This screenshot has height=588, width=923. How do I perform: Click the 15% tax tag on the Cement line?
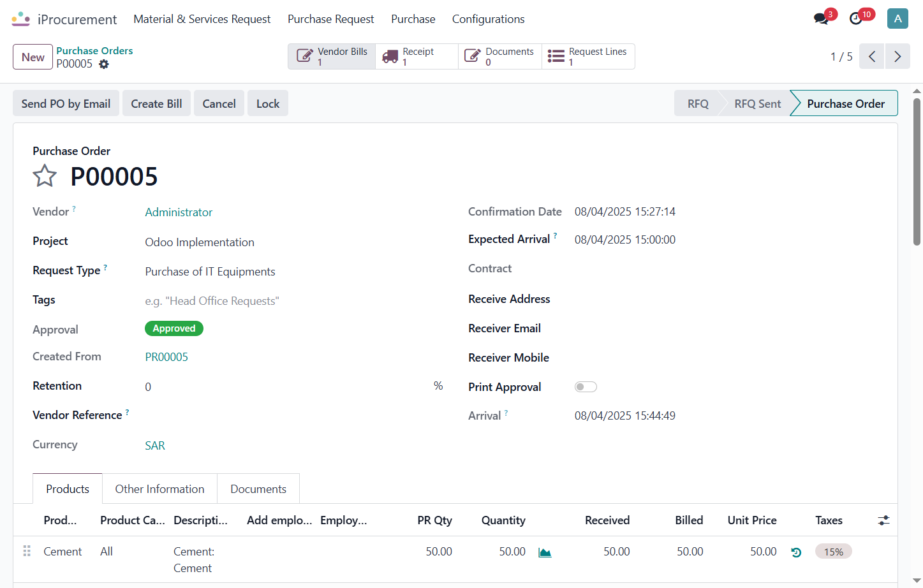click(x=834, y=552)
